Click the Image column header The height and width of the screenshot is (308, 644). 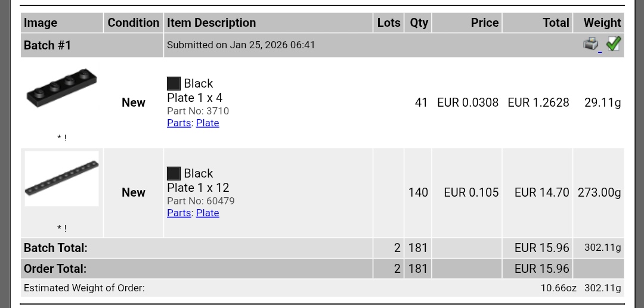click(41, 23)
